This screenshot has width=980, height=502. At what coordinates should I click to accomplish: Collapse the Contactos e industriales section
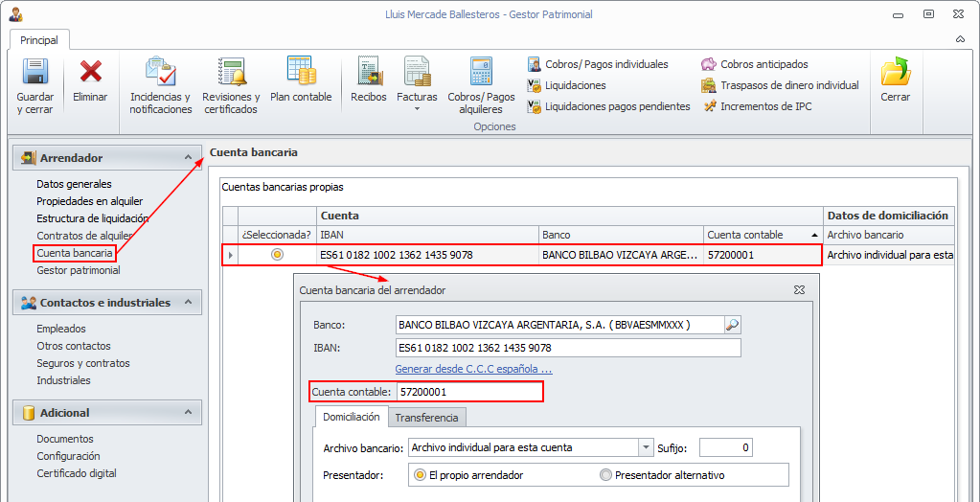tap(188, 303)
